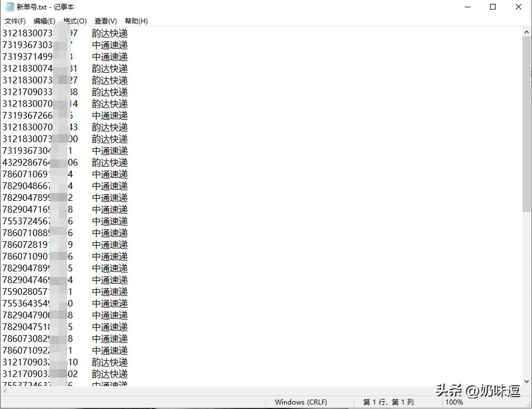Click 中通速递 on the 786071092 line
Viewport: 532px width, 409px height.
110,350
